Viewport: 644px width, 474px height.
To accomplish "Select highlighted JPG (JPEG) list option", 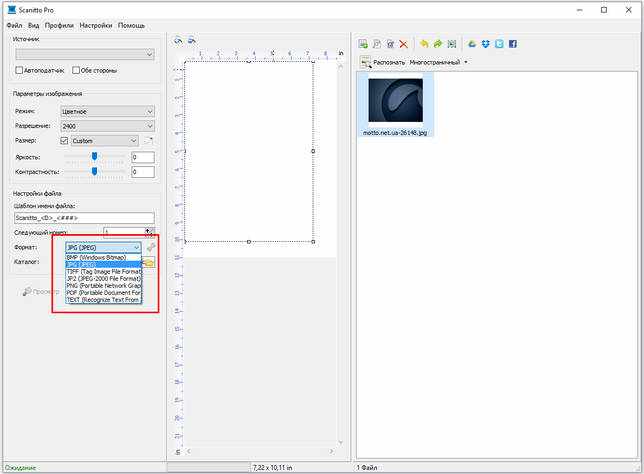I will click(104, 265).
